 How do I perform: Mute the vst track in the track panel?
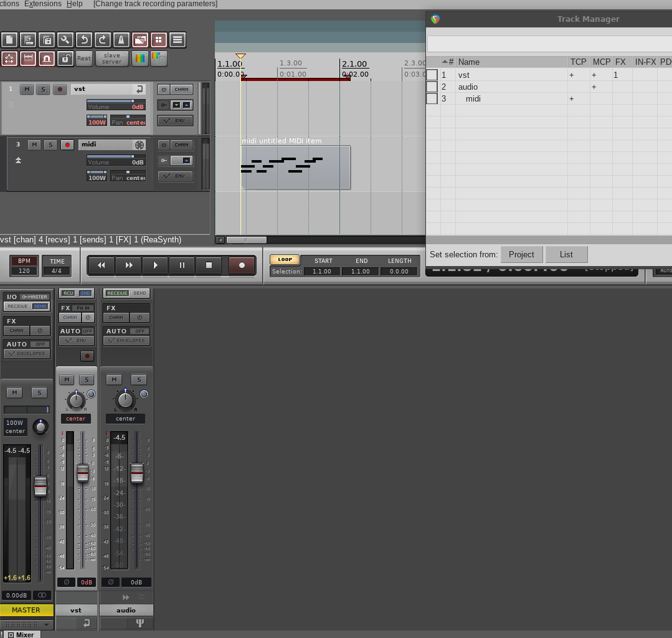tap(27, 89)
